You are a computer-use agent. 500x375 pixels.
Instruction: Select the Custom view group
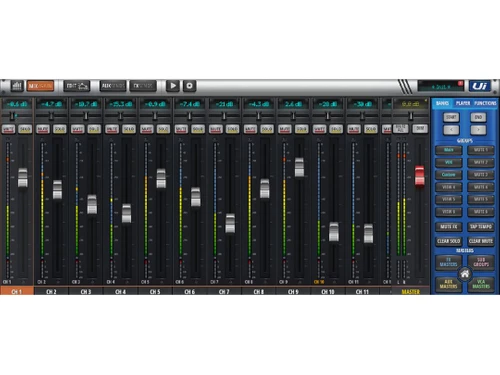click(449, 175)
